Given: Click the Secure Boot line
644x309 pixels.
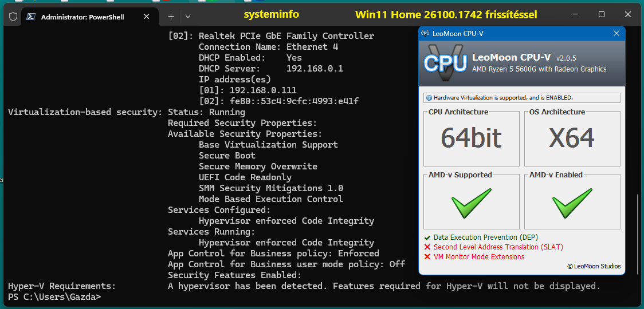Looking at the screenshot, I should point(227,156).
